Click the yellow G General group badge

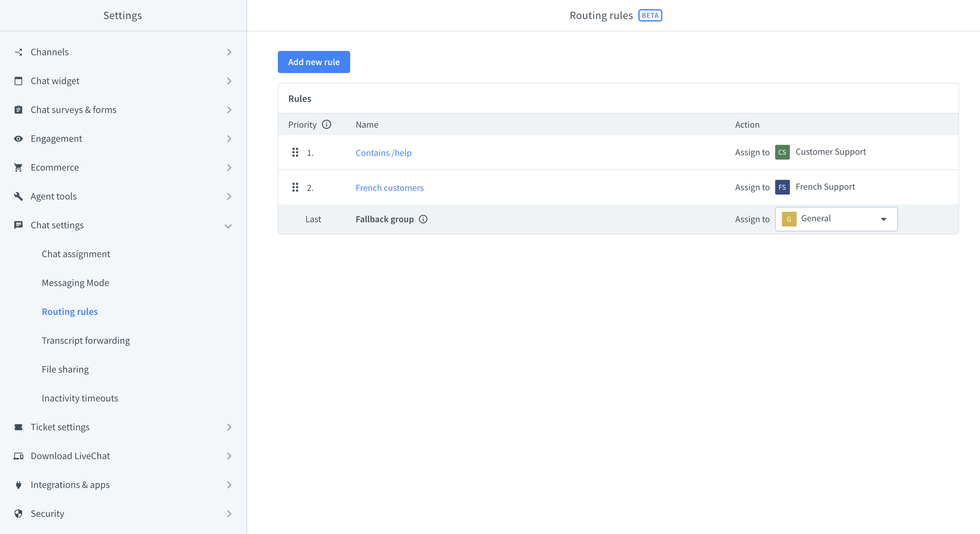click(789, 219)
